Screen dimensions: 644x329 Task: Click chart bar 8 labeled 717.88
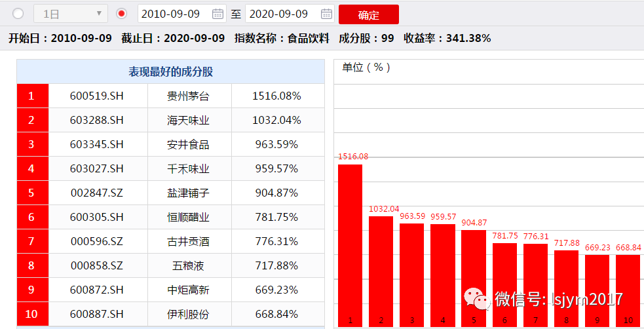[x=567, y=288]
